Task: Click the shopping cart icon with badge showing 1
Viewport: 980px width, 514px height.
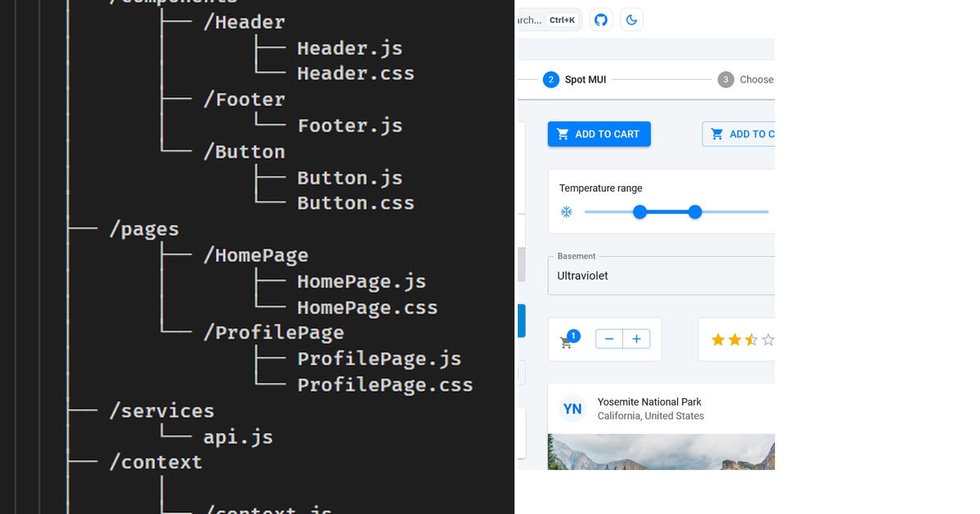Action: pos(568,343)
